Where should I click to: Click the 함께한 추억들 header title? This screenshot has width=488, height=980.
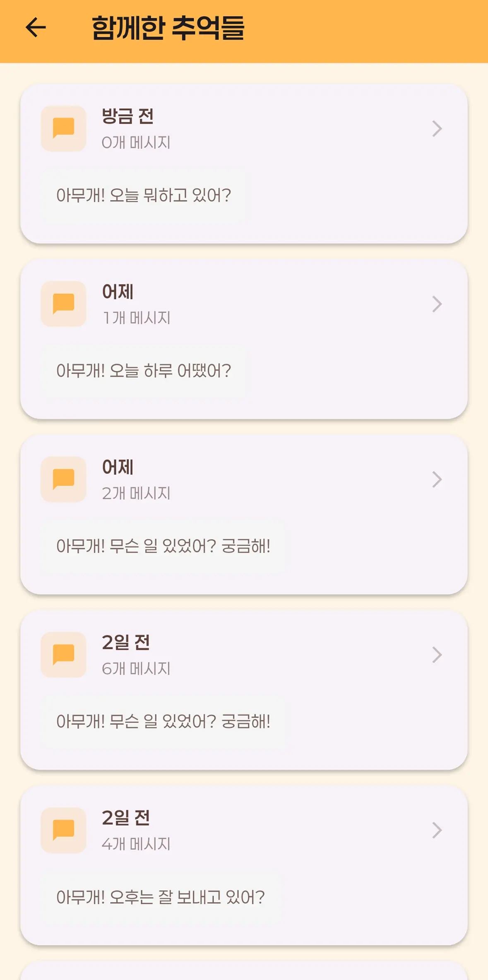[x=168, y=28]
